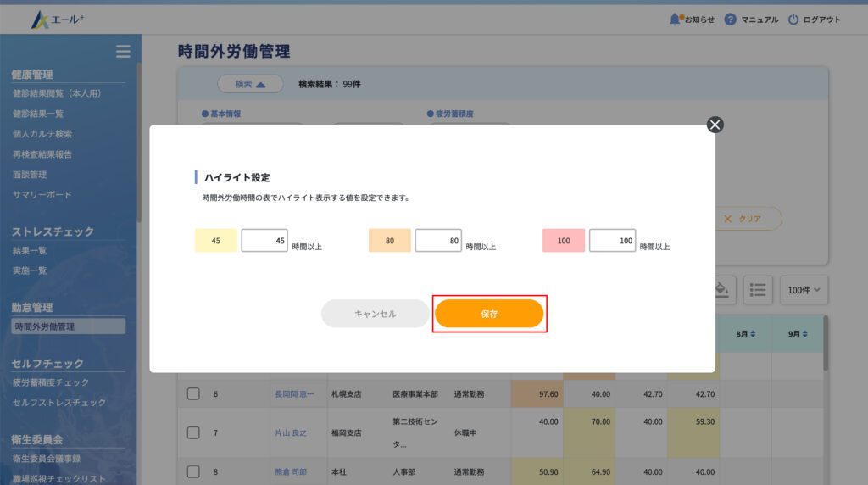
Task: Click the キャンセル button
Action: 376,314
